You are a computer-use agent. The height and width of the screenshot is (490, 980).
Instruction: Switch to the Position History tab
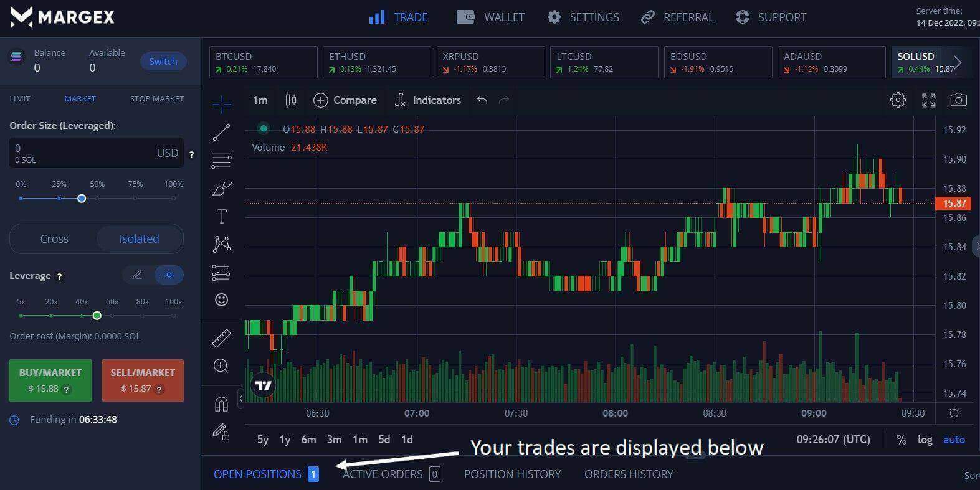(512, 474)
